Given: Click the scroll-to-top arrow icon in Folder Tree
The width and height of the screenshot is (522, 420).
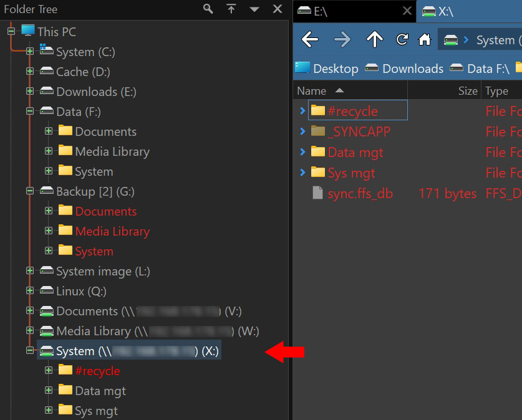Looking at the screenshot, I should 231,9.
